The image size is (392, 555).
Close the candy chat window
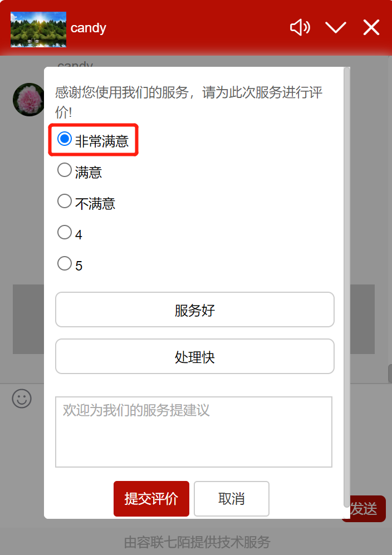coord(371,27)
